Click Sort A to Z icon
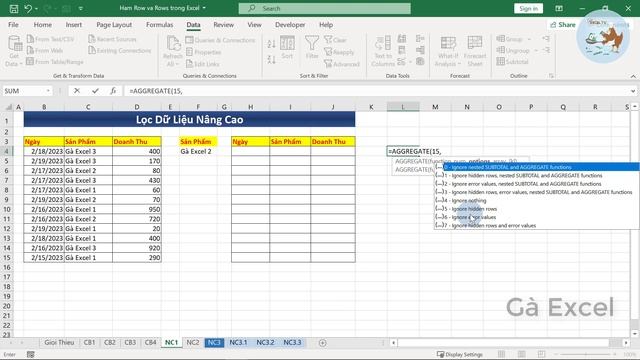Image resolution: width=640 pixels, height=360 pixels. (x=271, y=44)
